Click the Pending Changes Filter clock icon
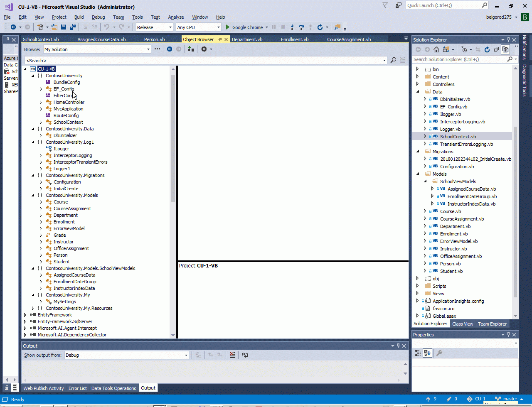 coord(465,49)
